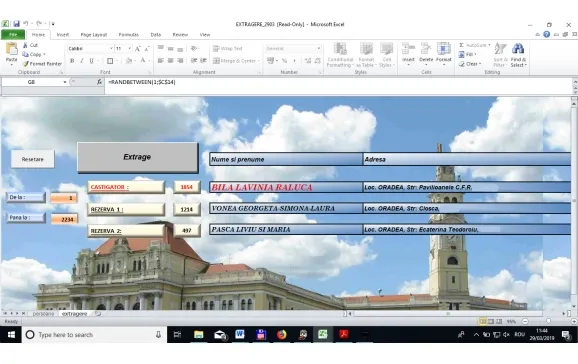Click Increase Decimal icon
This screenshot has width=578, height=364.
point(308,60)
